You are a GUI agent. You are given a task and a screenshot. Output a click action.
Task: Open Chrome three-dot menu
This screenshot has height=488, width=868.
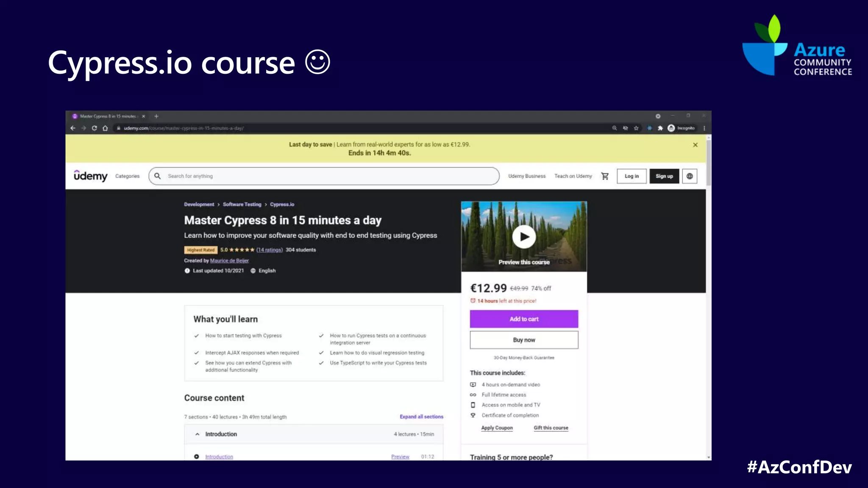[x=704, y=128]
